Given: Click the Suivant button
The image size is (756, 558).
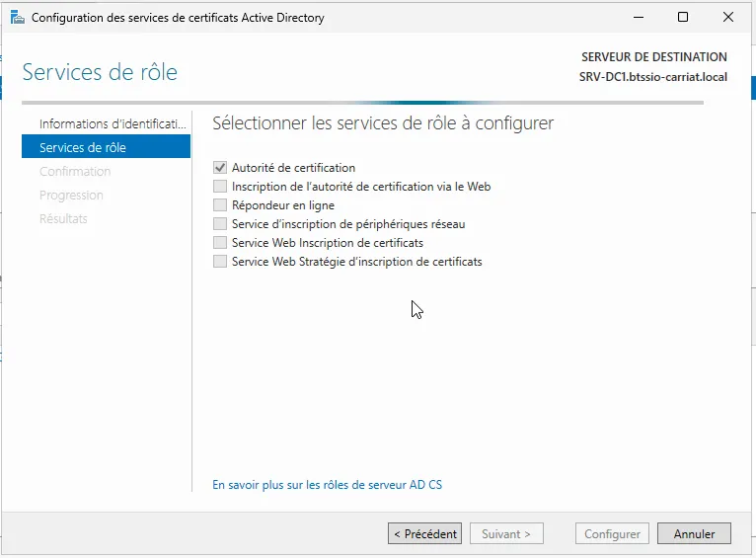Looking at the screenshot, I should [x=506, y=534].
